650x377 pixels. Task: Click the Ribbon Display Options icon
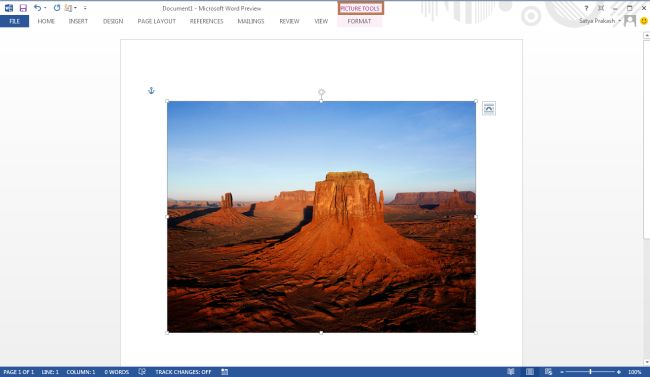[x=601, y=8]
